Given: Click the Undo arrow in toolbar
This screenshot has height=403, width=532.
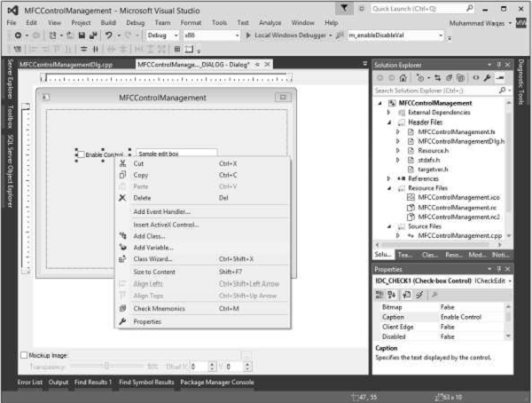Looking at the screenshot, I should [x=108, y=36].
